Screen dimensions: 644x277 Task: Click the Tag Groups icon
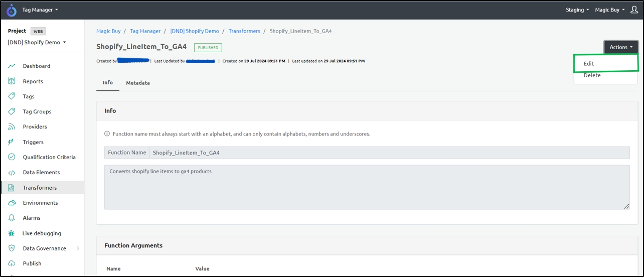(x=12, y=111)
